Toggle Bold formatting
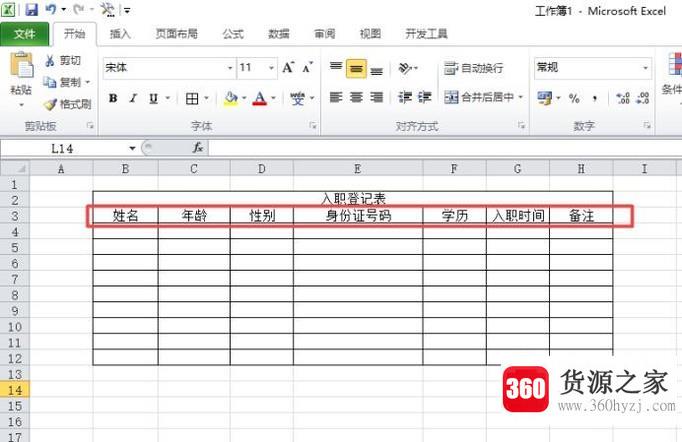 tap(113, 98)
